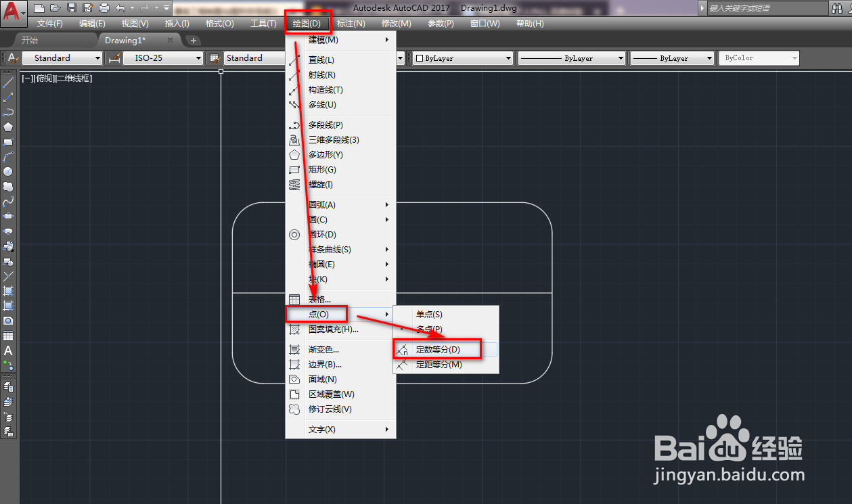Click the 绘图(D) menu
The image size is (852, 504).
(x=307, y=23)
